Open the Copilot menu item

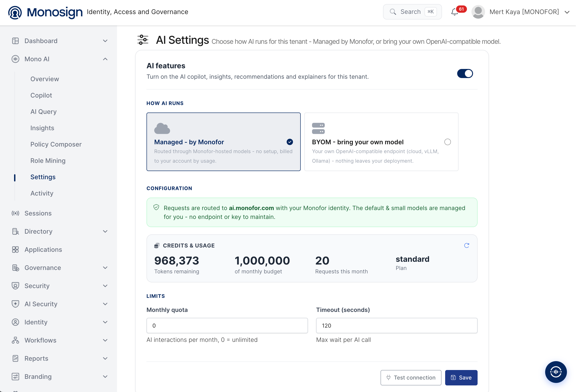(41, 96)
